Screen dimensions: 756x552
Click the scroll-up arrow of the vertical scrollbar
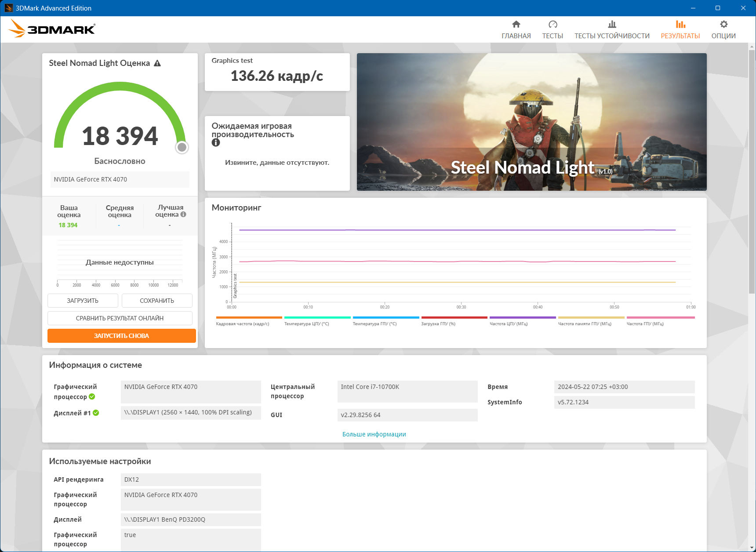(x=752, y=46)
